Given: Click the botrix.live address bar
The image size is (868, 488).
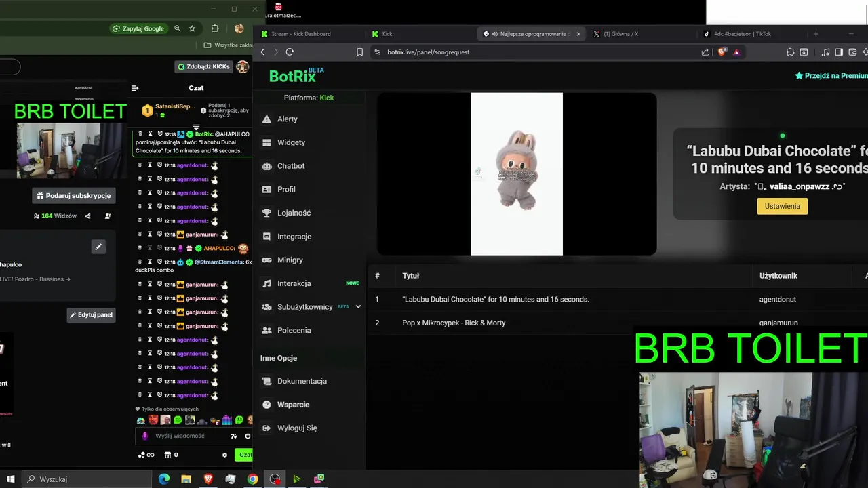Looking at the screenshot, I should pos(536,52).
